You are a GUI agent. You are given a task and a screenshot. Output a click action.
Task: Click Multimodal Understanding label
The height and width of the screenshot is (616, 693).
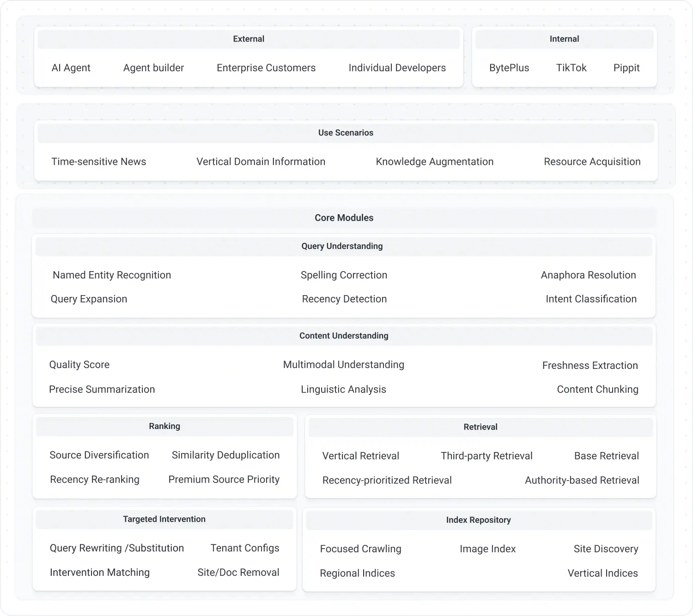pyautogui.click(x=344, y=365)
